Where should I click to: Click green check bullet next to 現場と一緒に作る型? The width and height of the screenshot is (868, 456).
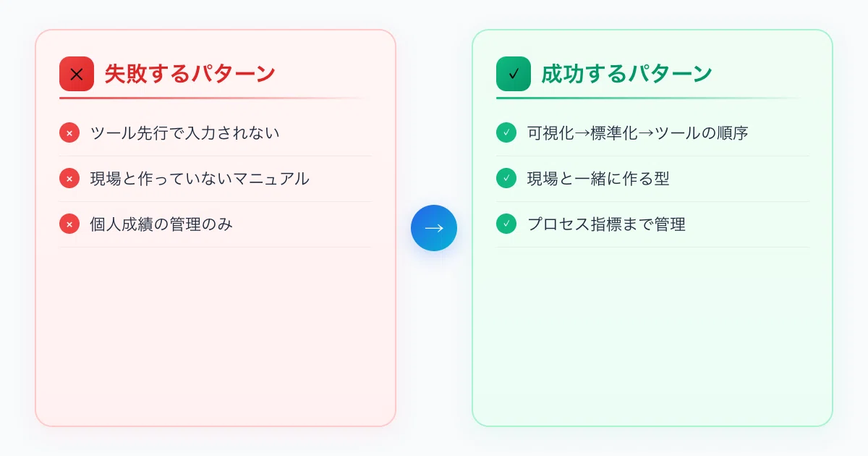(506, 179)
